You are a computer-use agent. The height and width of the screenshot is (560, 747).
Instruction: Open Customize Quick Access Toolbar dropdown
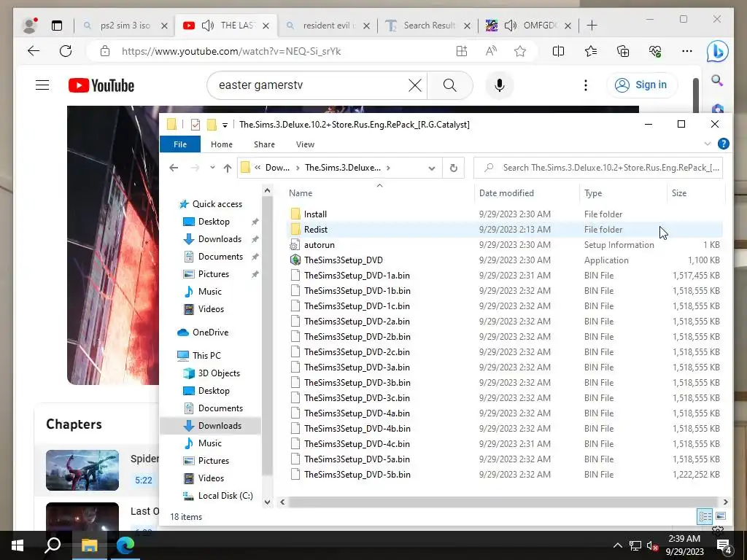click(x=225, y=125)
